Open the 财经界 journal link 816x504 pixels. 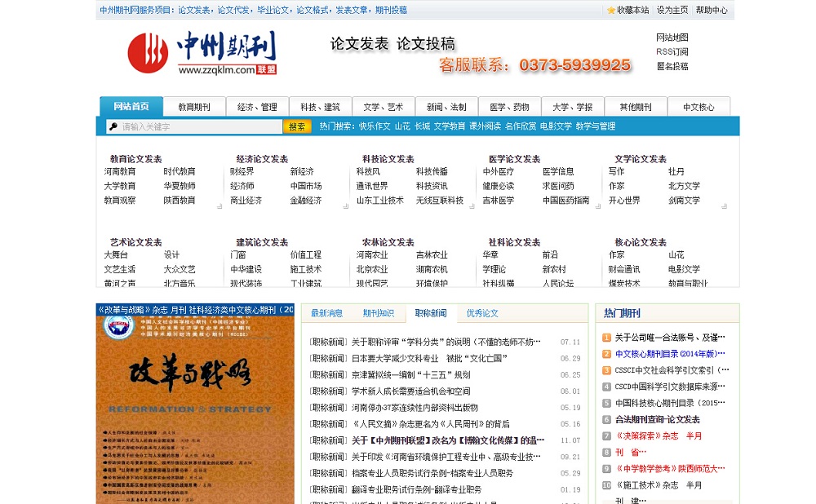(242, 171)
